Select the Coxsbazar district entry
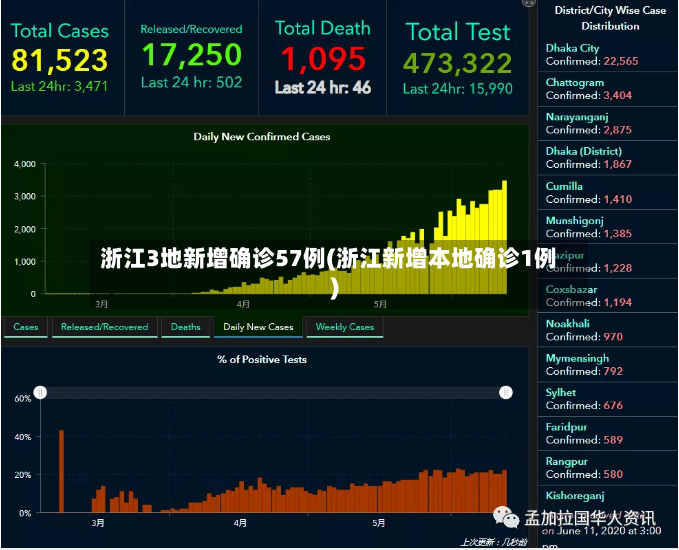This screenshot has width=679, height=550. [608, 296]
